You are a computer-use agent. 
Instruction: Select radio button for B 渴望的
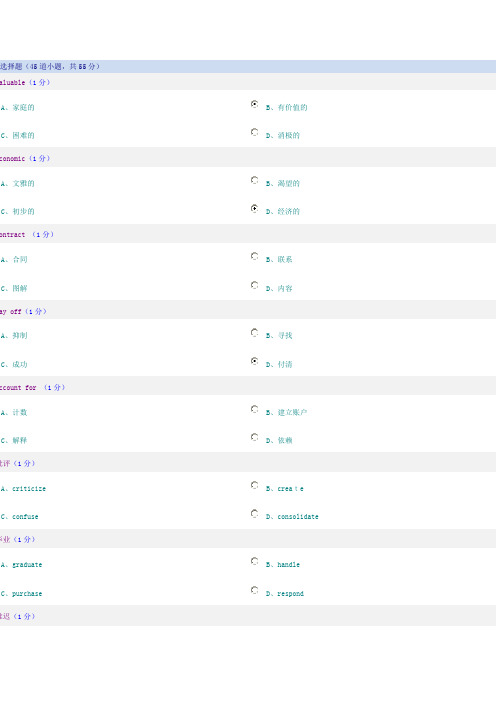click(254, 180)
